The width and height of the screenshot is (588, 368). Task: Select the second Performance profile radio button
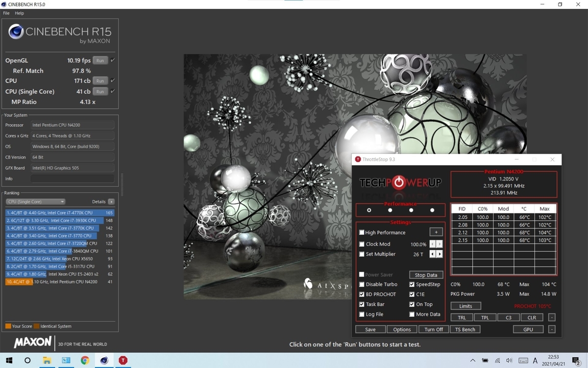click(x=390, y=210)
